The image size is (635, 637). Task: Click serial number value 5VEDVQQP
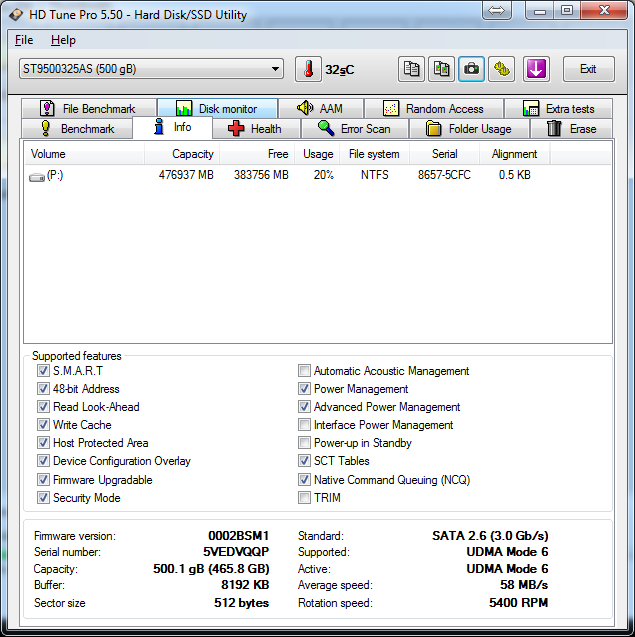point(236,552)
